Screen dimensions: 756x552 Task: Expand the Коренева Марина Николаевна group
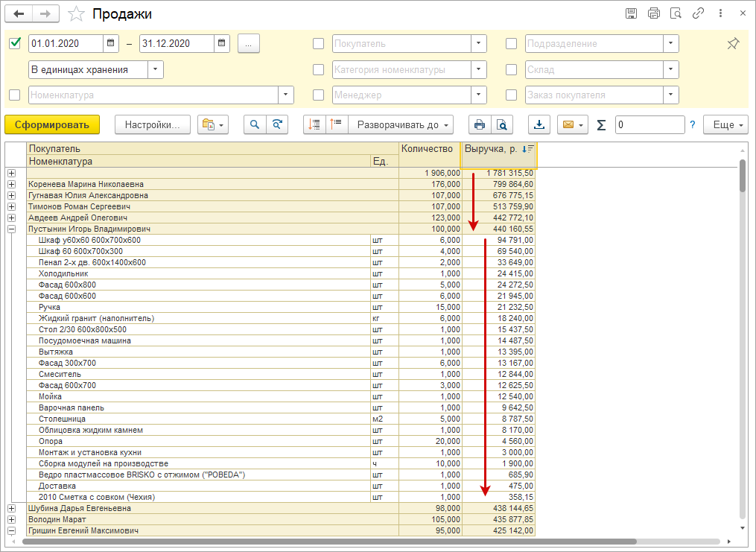[x=12, y=184]
